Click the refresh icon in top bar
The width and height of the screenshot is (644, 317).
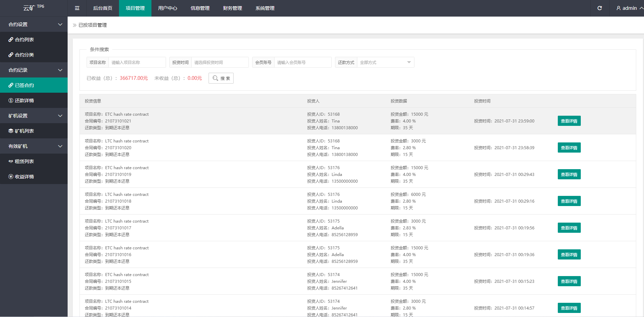(x=600, y=8)
